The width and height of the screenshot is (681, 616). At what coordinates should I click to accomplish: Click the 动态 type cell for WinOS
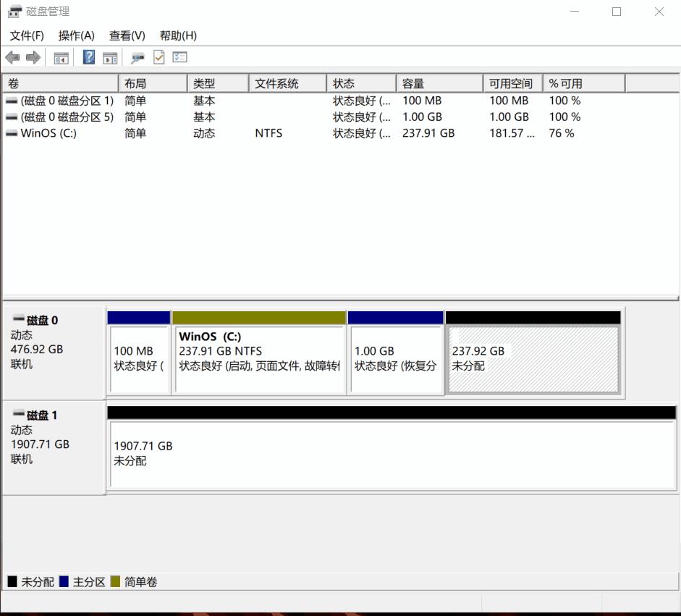tap(204, 133)
